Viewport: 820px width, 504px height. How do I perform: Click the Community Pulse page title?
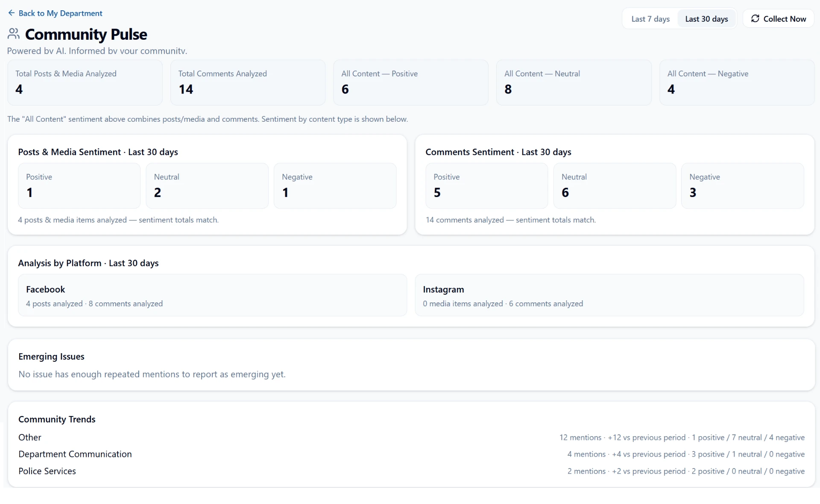tap(86, 34)
